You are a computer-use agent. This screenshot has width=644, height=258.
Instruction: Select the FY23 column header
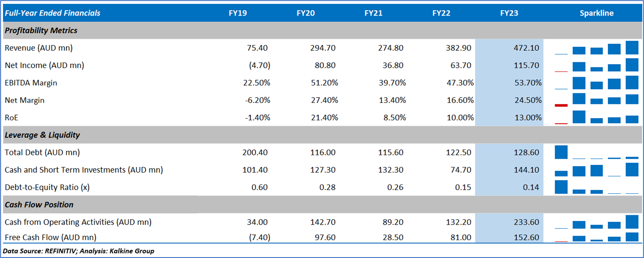point(509,13)
